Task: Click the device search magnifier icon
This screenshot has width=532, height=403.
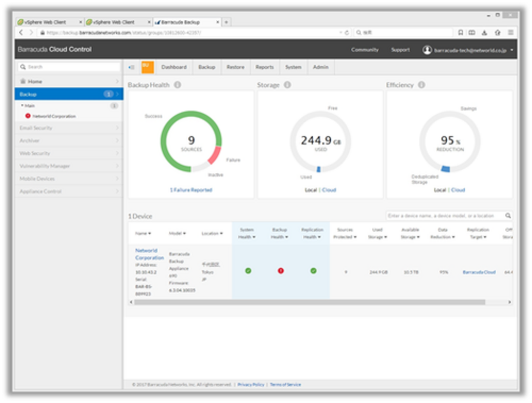Action: tap(508, 216)
